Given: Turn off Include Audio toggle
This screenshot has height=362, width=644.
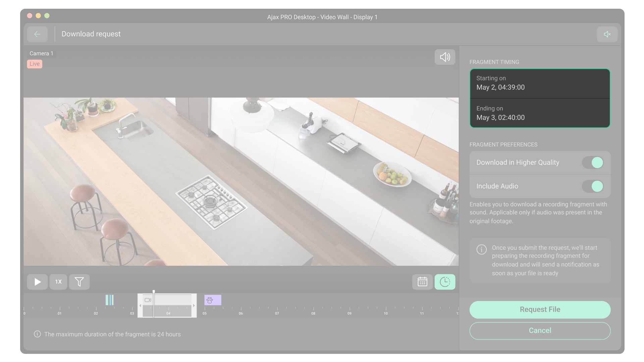Looking at the screenshot, I should pos(593,186).
